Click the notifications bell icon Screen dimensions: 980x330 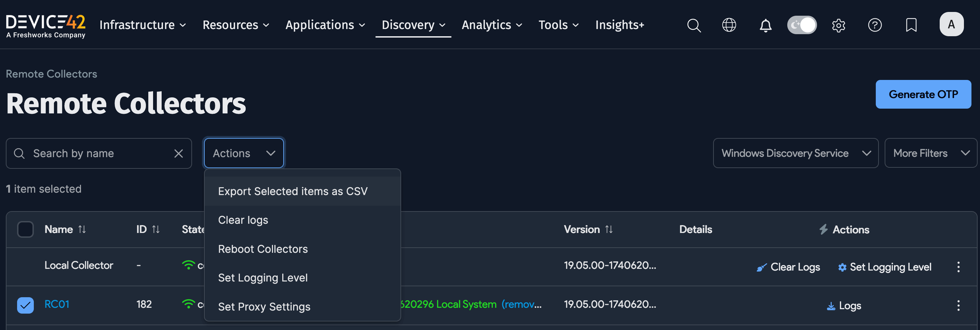(765, 25)
